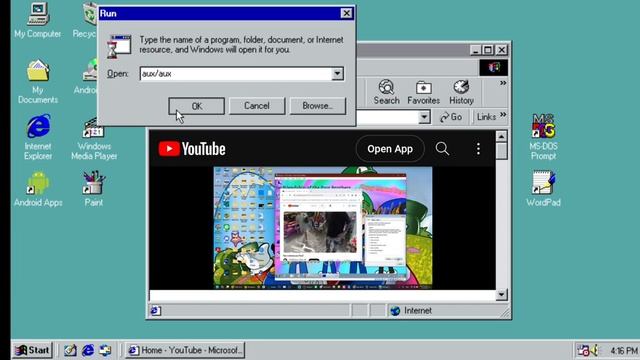Image resolution: width=640 pixels, height=360 pixels.
Task: Open History in Internet Explorer toolbar
Action: point(461,92)
